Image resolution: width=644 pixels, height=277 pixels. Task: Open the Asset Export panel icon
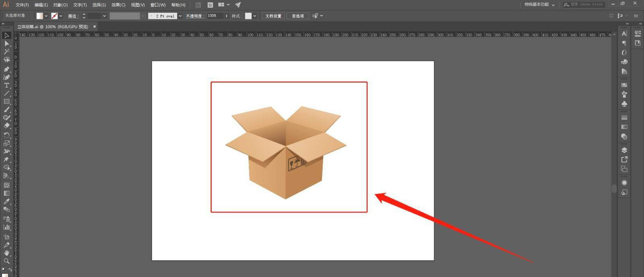click(624, 159)
